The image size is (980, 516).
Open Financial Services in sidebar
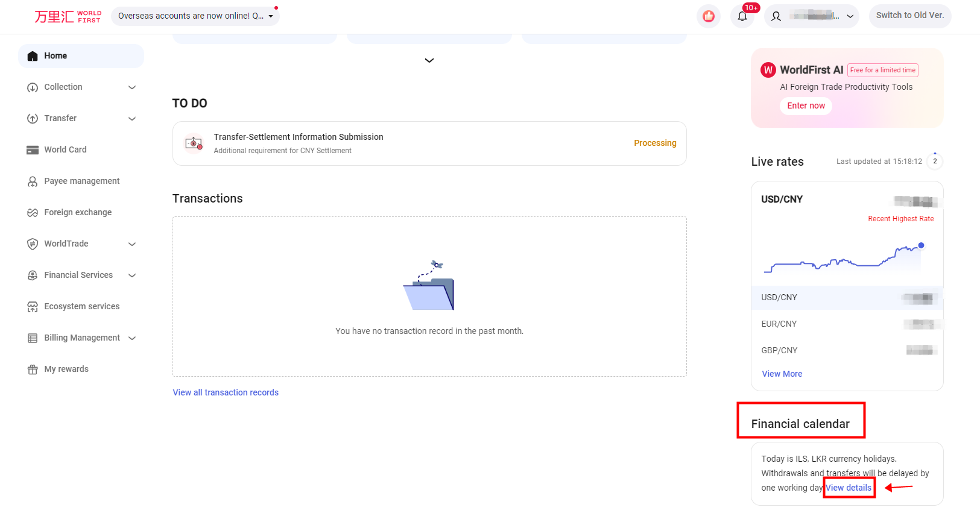tap(78, 275)
